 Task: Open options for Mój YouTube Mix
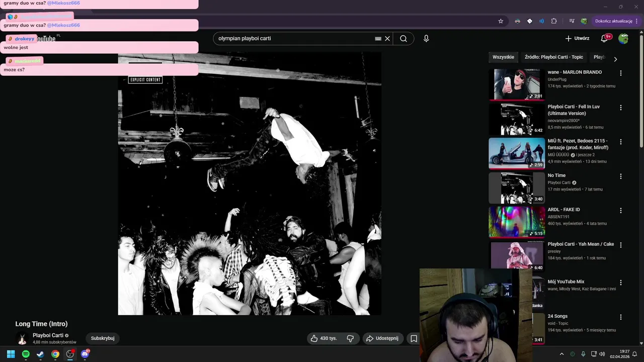620,283
